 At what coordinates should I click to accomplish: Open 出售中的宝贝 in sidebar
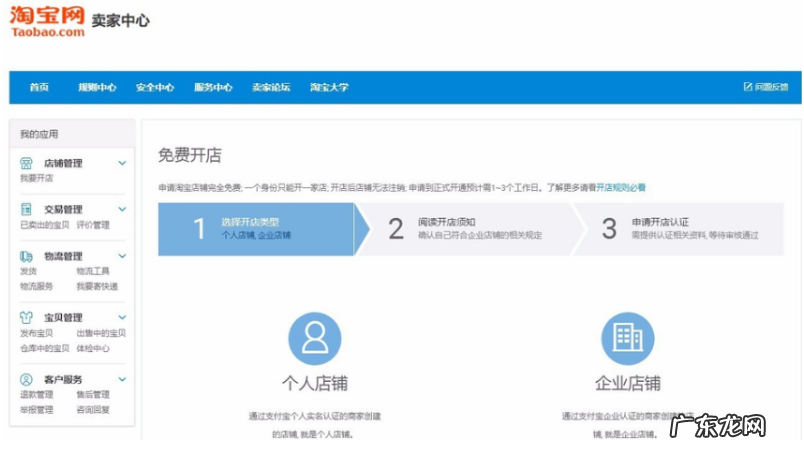pos(101,333)
